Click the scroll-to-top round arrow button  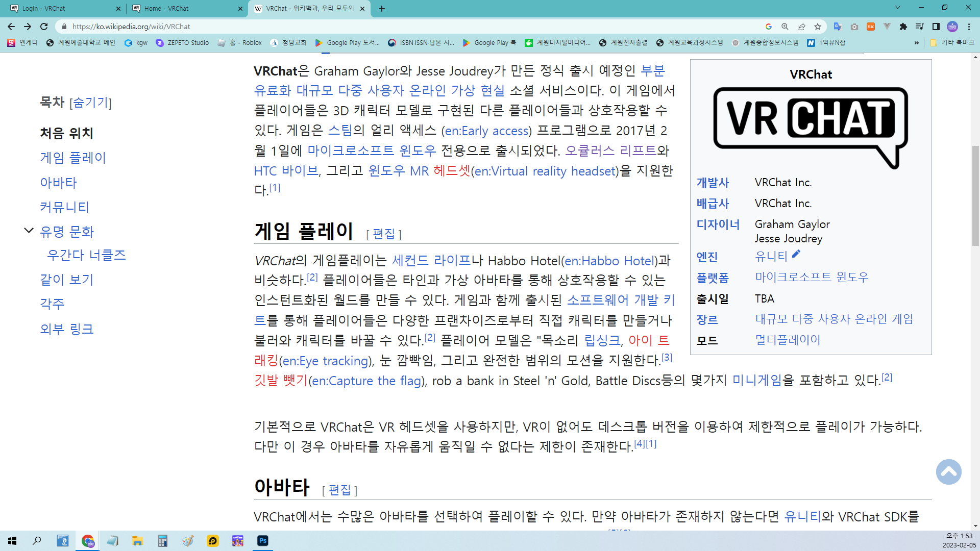click(948, 472)
